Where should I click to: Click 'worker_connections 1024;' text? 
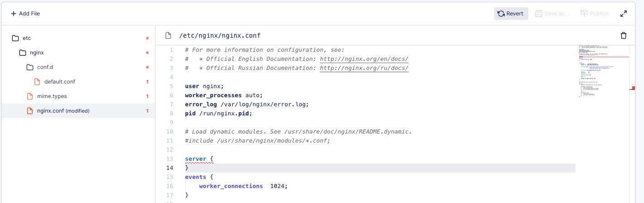[x=244, y=186]
